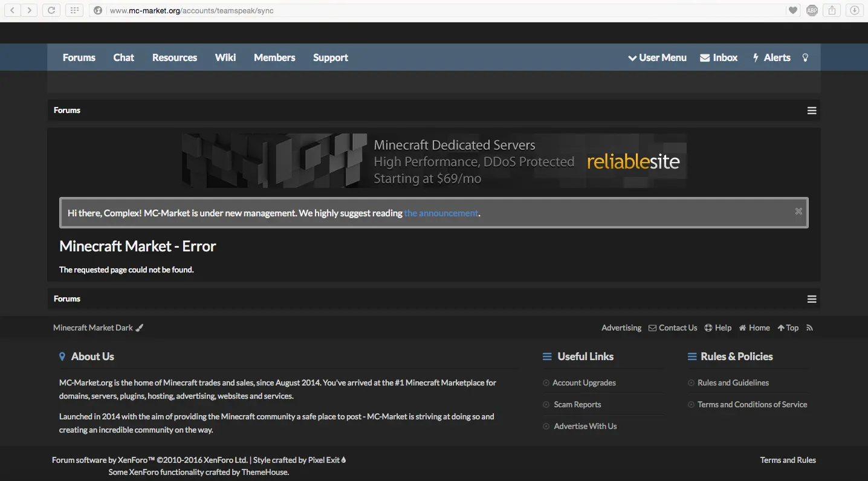Click the address bar URL field
The height and width of the screenshot is (481, 868).
tap(444, 10)
